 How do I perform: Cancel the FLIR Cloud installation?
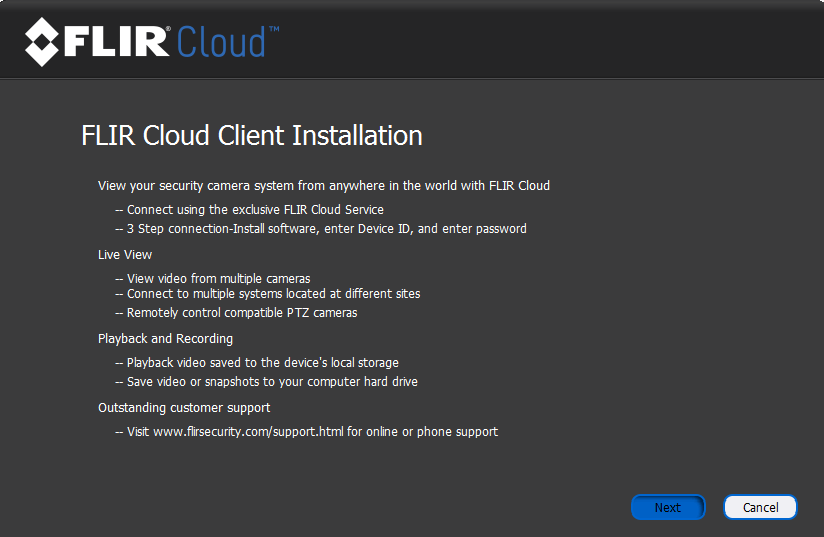[x=760, y=507]
